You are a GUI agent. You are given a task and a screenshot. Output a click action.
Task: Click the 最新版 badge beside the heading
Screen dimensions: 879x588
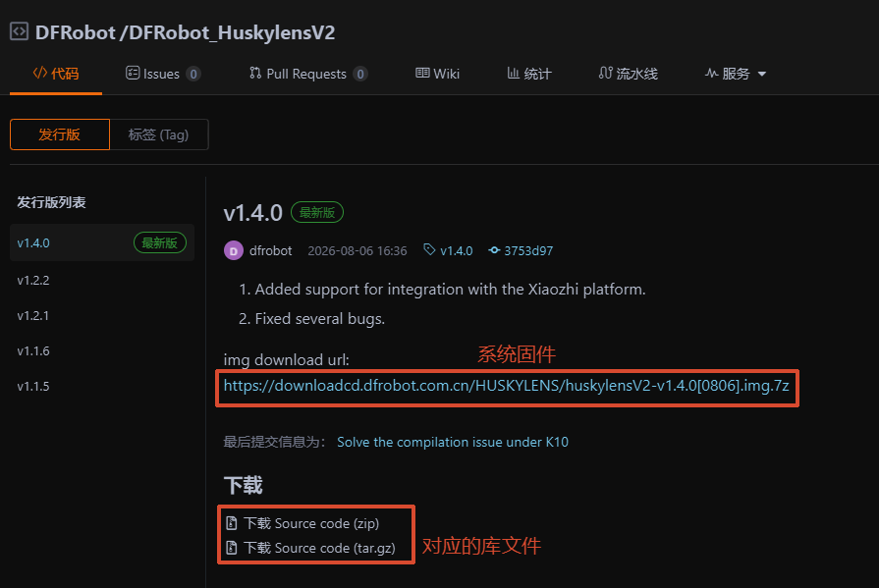point(316,212)
